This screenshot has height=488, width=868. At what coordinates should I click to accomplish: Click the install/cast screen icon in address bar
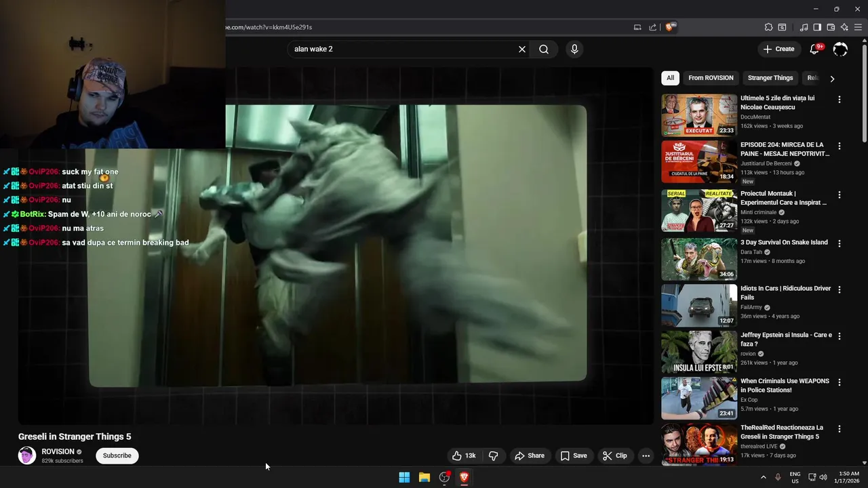(637, 27)
